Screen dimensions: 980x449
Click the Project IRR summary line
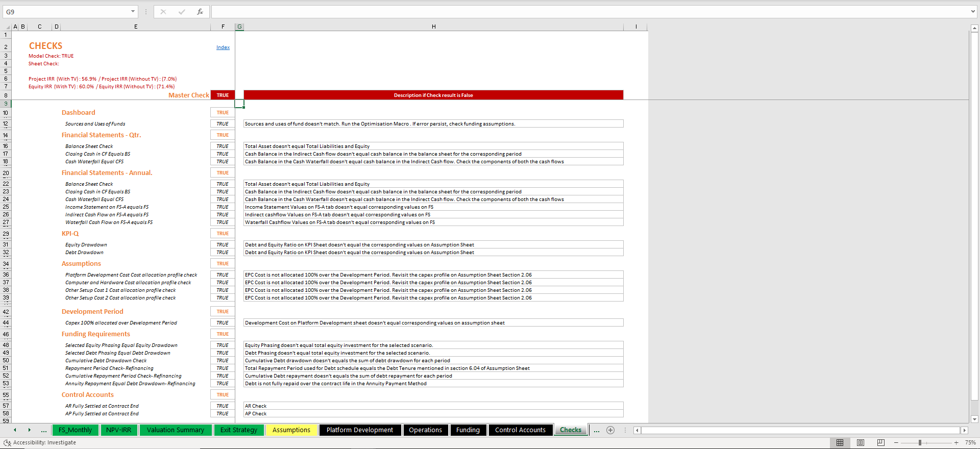point(103,79)
